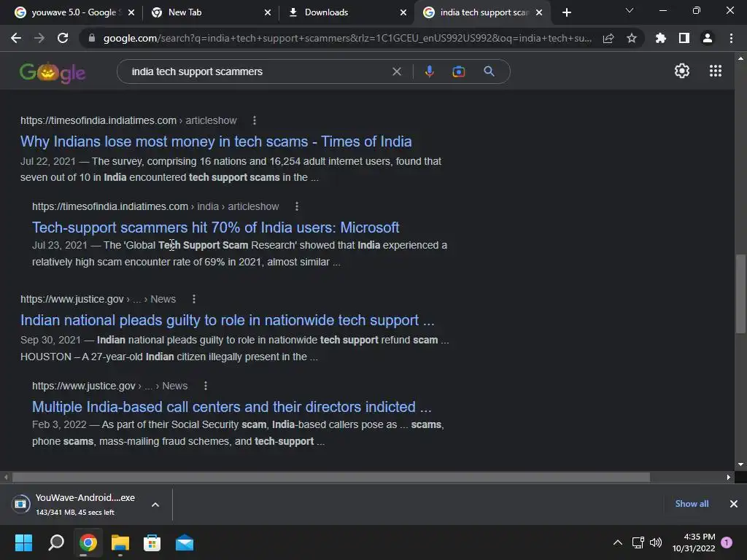Close the downloads bar

(734, 504)
